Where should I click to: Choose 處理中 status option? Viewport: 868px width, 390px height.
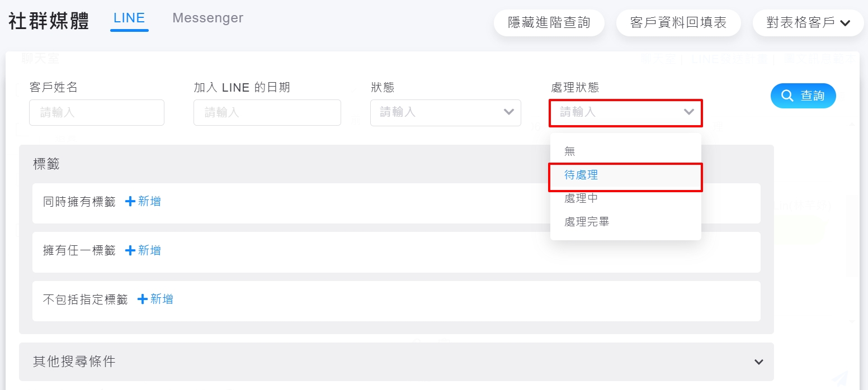[581, 198]
